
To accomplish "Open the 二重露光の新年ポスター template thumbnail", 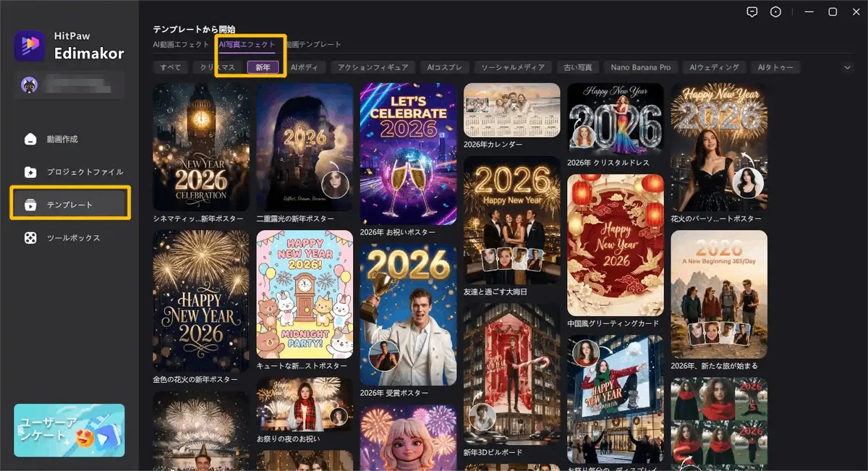I will point(305,147).
